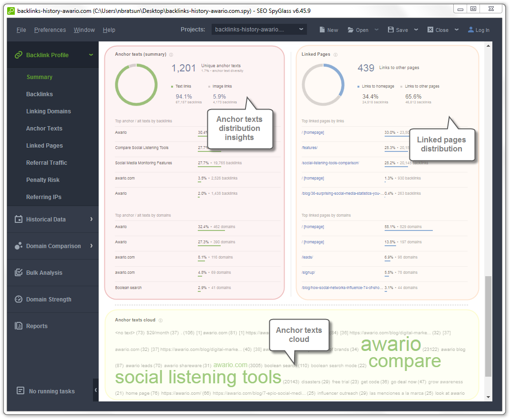Open the /social-listening-tools-comparison/ link

[330, 163]
